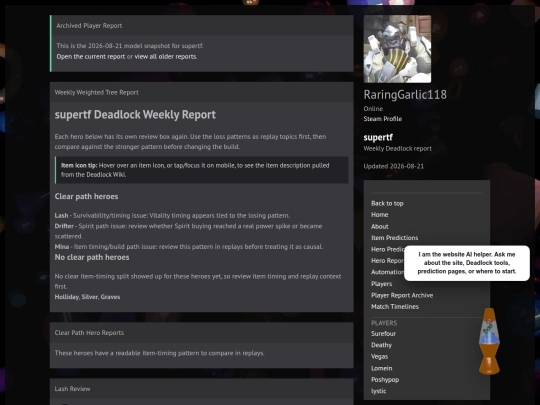This screenshot has height=405, width=540.
Task: Select player Deathy
Action: (381, 345)
